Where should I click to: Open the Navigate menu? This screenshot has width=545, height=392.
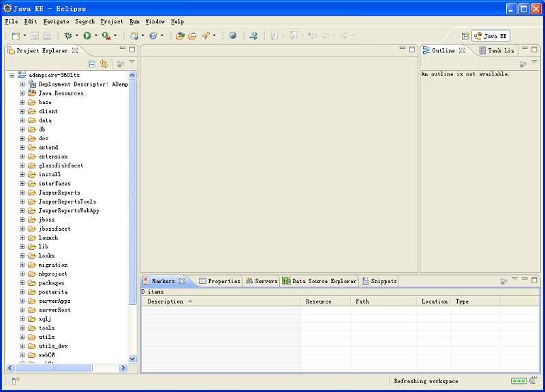(57, 22)
